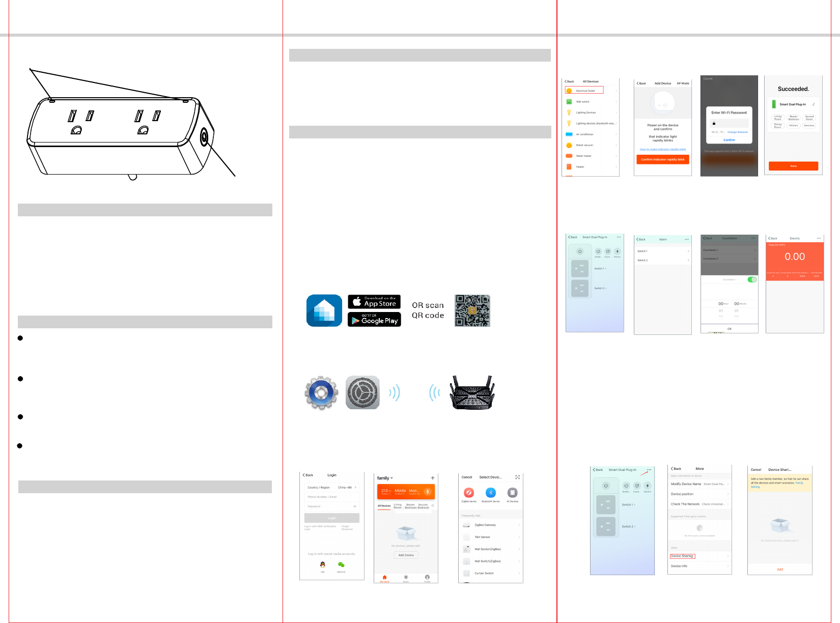Click the QR code image
The image size is (840, 623).
472,310
